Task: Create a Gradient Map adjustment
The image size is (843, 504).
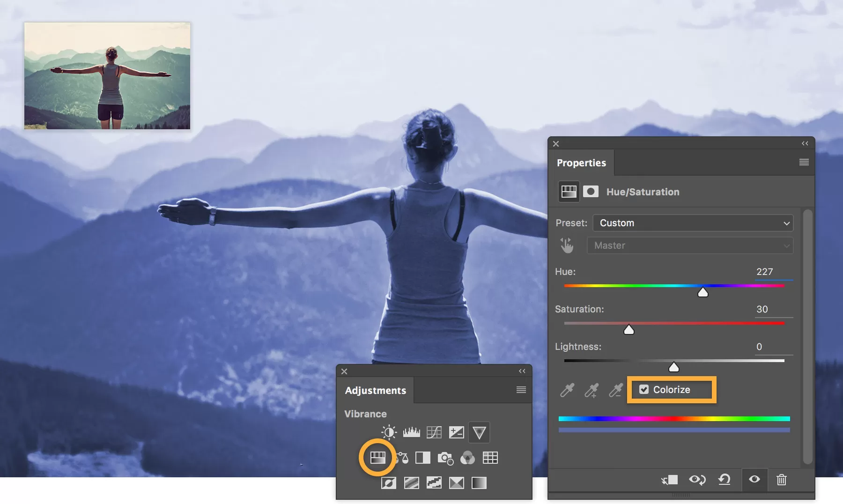Action: pyautogui.click(x=479, y=482)
